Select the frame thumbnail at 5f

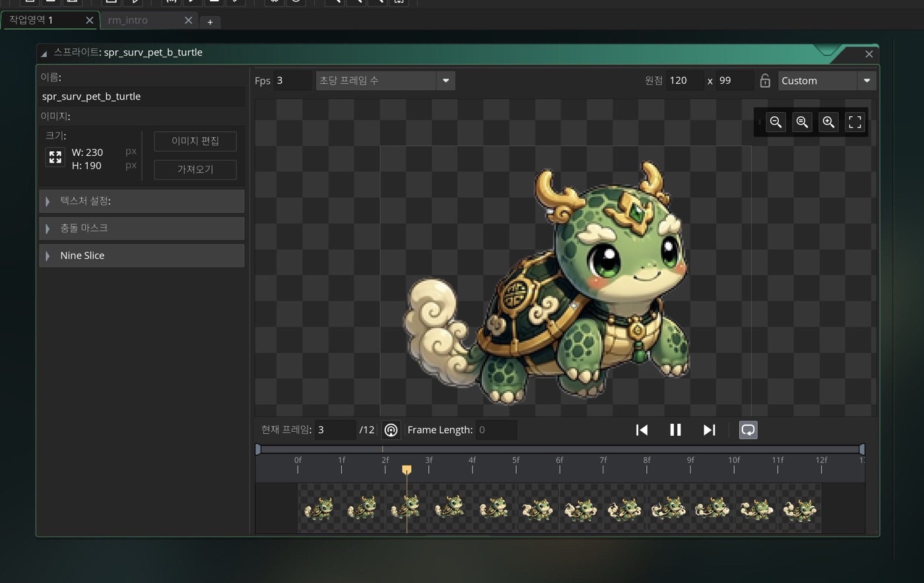pos(538,508)
